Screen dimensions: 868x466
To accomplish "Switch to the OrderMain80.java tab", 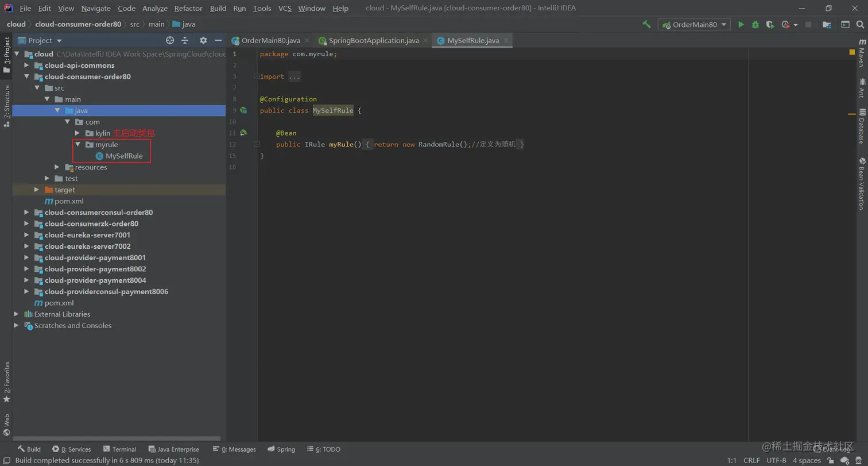I will click(x=270, y=40).
